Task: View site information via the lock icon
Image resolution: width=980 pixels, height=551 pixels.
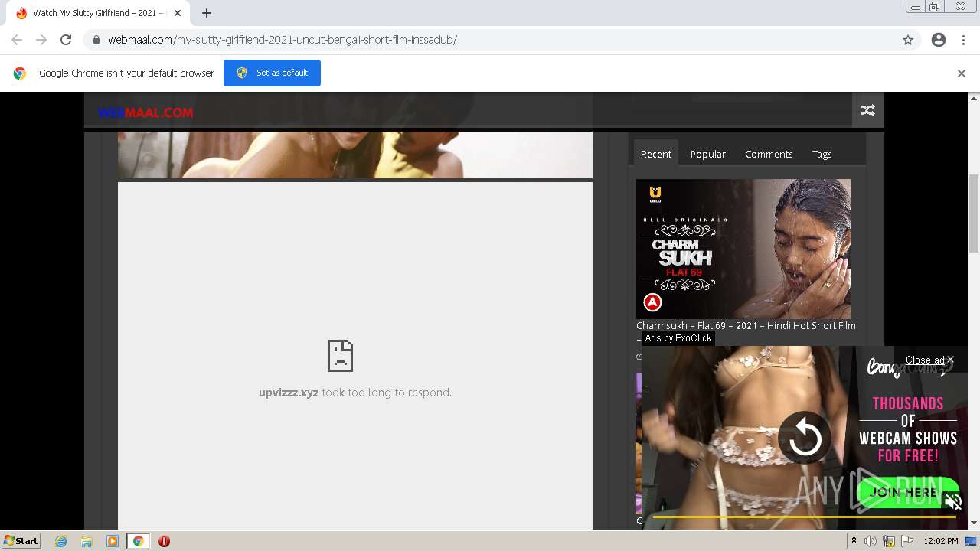Action: 96,40
